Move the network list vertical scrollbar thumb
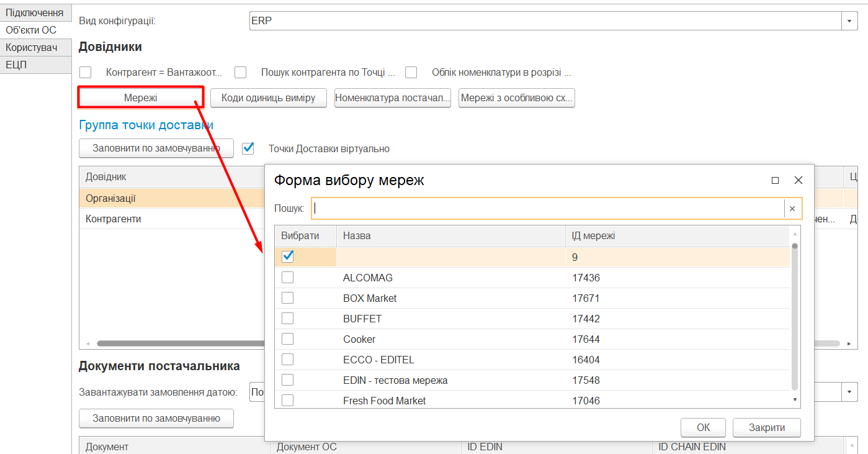The height and width of the screenshot is (454, 868). coord(795,317)
